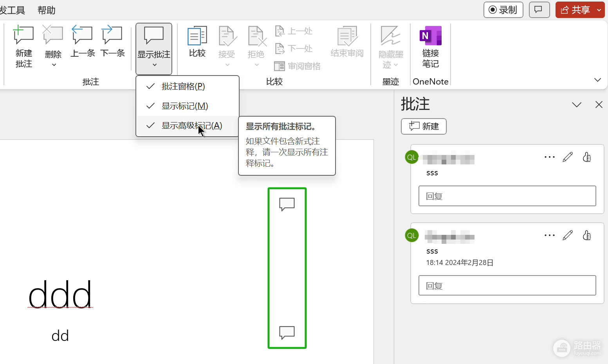The width and height of the screenshot is (608, 364).
Task: Open the 审阅窗格 (Reviewing Pane)
Action: 298,66
